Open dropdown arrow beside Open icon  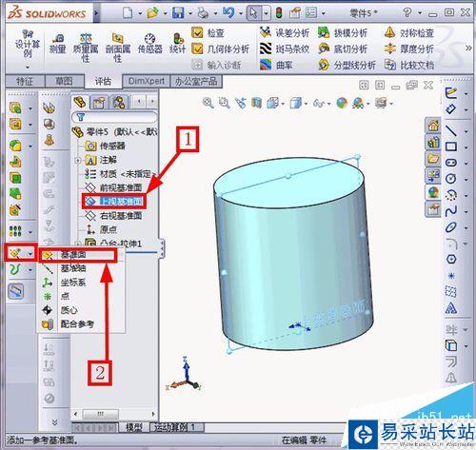[165, 13]
